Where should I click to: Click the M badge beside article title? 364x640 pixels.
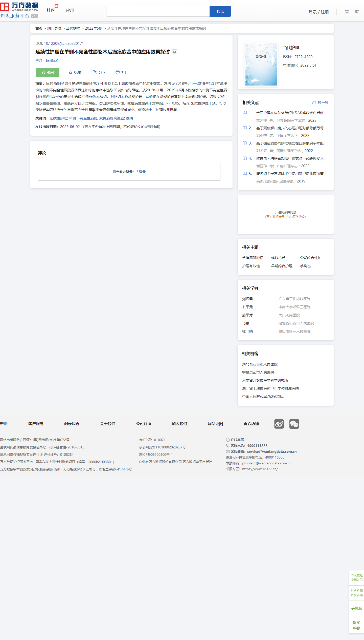pos(174,52)
